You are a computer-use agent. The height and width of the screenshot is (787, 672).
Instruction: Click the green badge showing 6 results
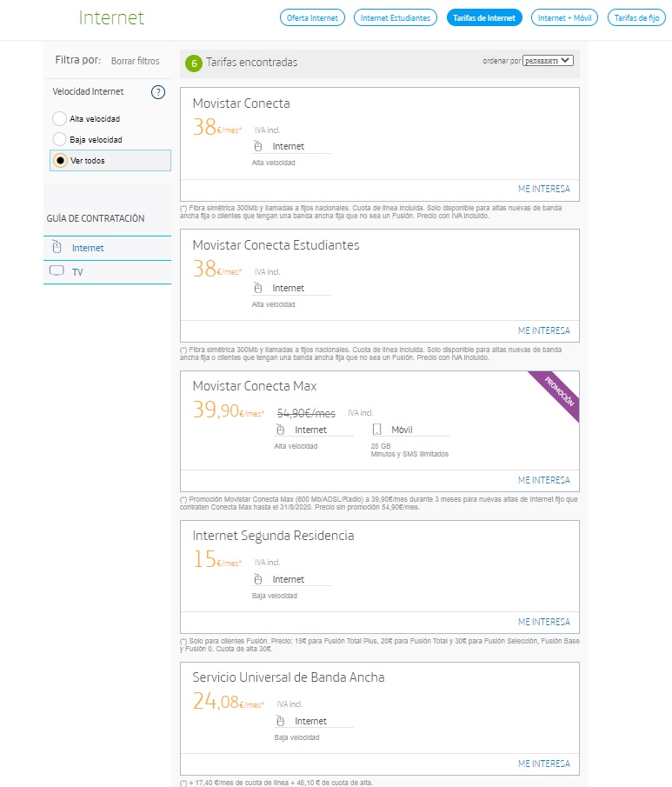pos(193,63)
